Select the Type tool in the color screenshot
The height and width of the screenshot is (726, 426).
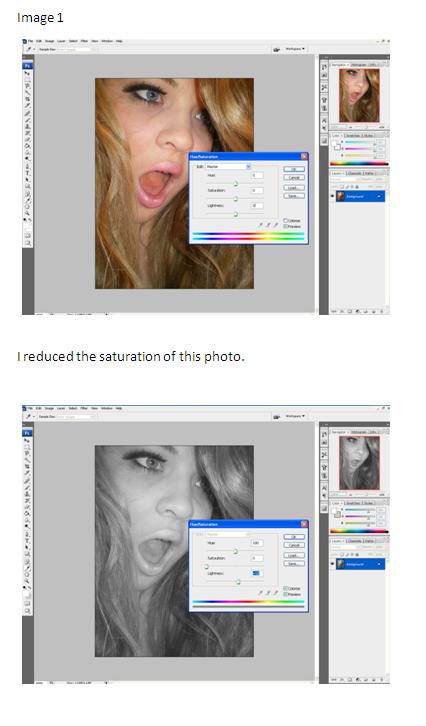[x=28, y=172]
